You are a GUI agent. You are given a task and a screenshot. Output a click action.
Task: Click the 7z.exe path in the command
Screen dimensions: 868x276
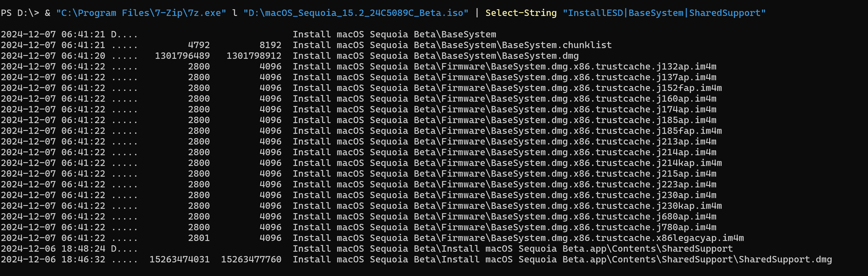coord(141,13)
